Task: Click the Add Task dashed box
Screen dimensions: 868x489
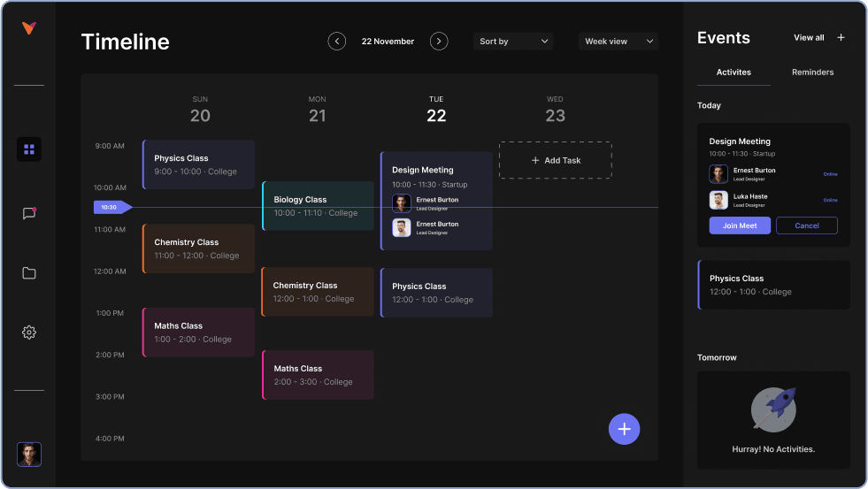Action: (x=556, y=160)
